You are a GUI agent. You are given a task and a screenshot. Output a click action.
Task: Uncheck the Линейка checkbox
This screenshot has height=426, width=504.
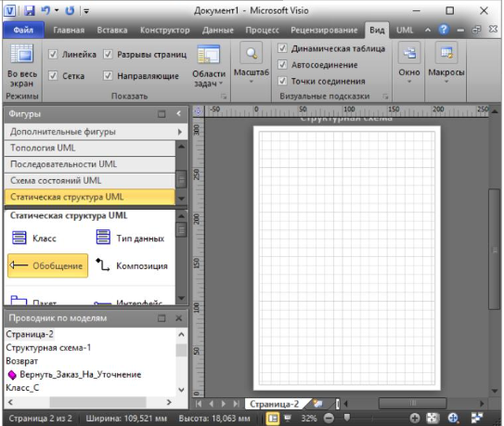53,55
